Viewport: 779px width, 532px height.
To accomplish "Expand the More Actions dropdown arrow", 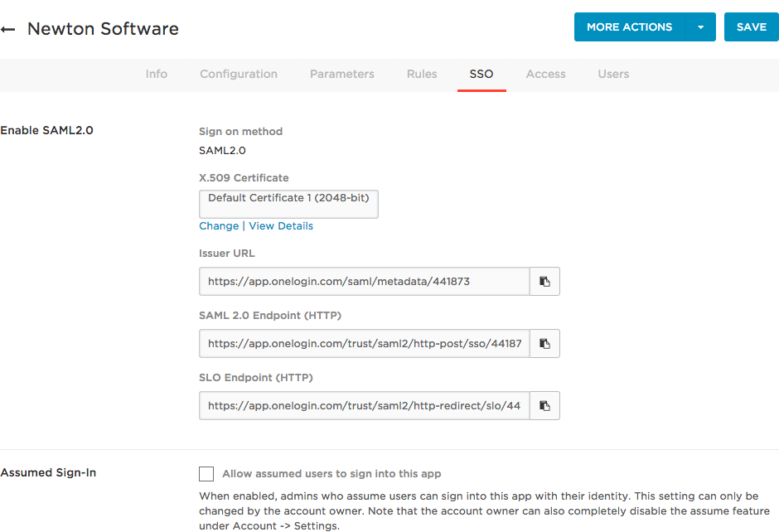I will coord(700,27).
